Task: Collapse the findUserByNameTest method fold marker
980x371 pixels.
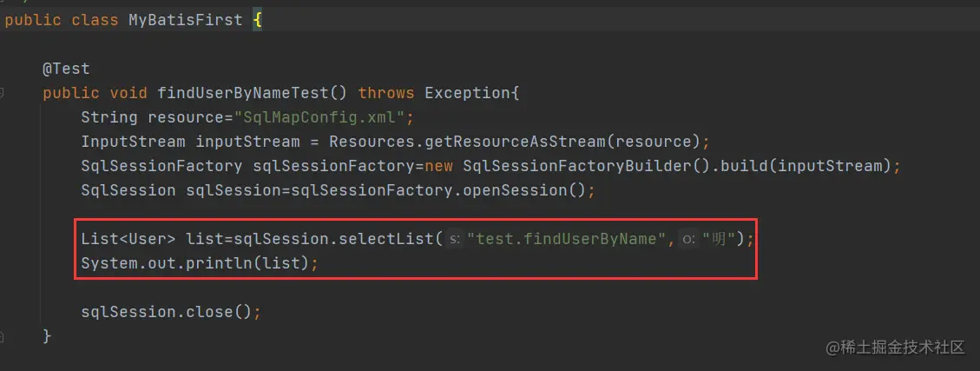Action: (x=3, y=93)
